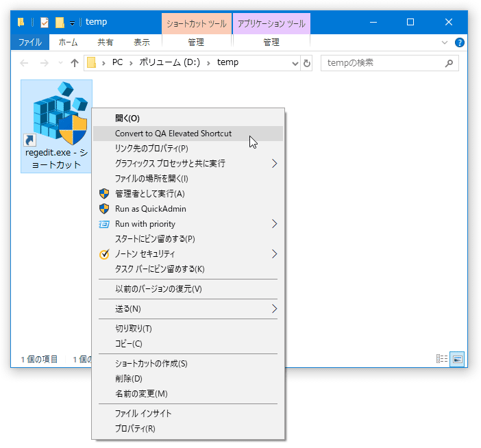Select 削除(D) in context menu
This screenshot has width=481, height=448.
tap(188, 379)
